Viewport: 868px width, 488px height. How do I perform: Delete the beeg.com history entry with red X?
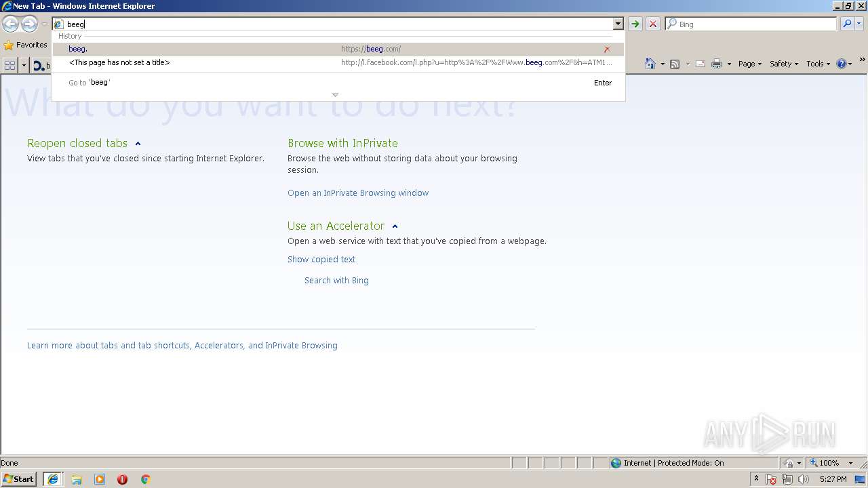tap(607, 49)
